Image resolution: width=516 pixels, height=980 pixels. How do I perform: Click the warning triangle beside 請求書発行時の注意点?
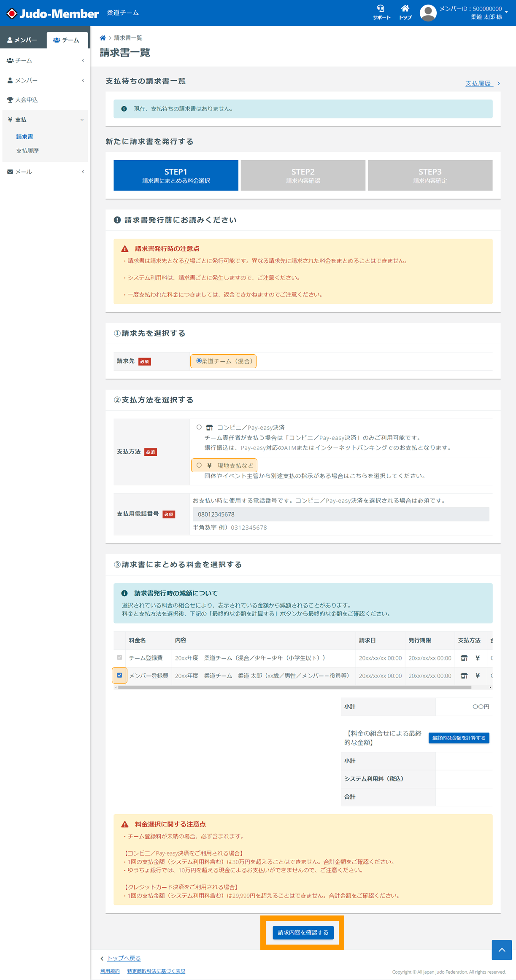point(125,249)
